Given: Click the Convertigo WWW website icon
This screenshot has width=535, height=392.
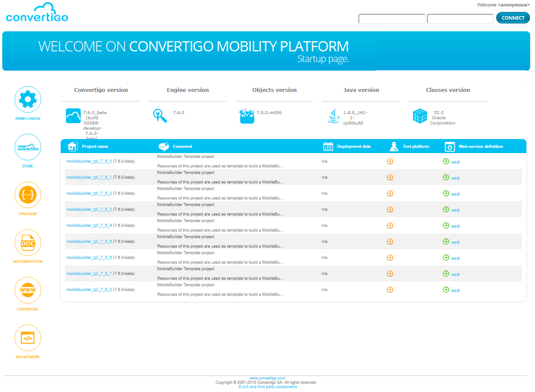Looking at the screenshot, I should (28, 290).
